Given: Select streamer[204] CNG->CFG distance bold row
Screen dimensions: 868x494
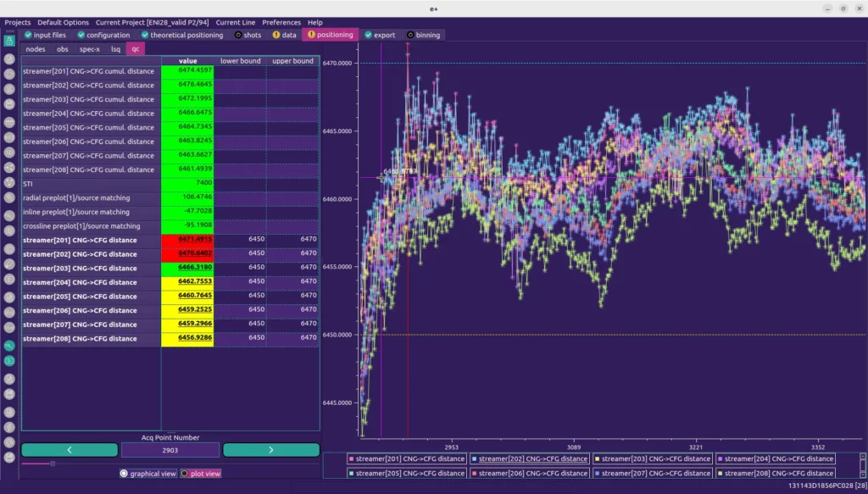Looking at the screenshot, I should point(170,282).
